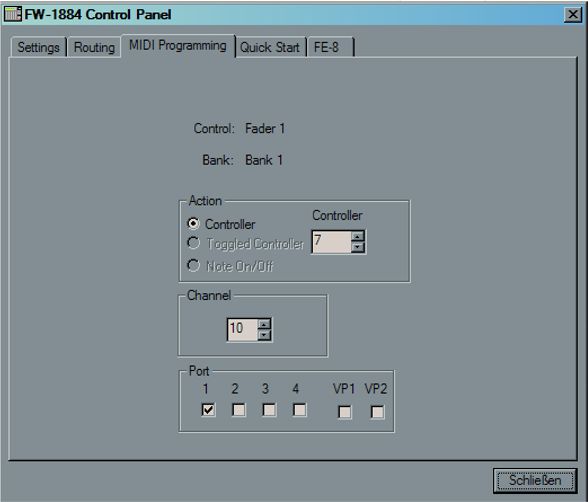Decrease the Controller number with down arrow

click(x=358, y=247)
